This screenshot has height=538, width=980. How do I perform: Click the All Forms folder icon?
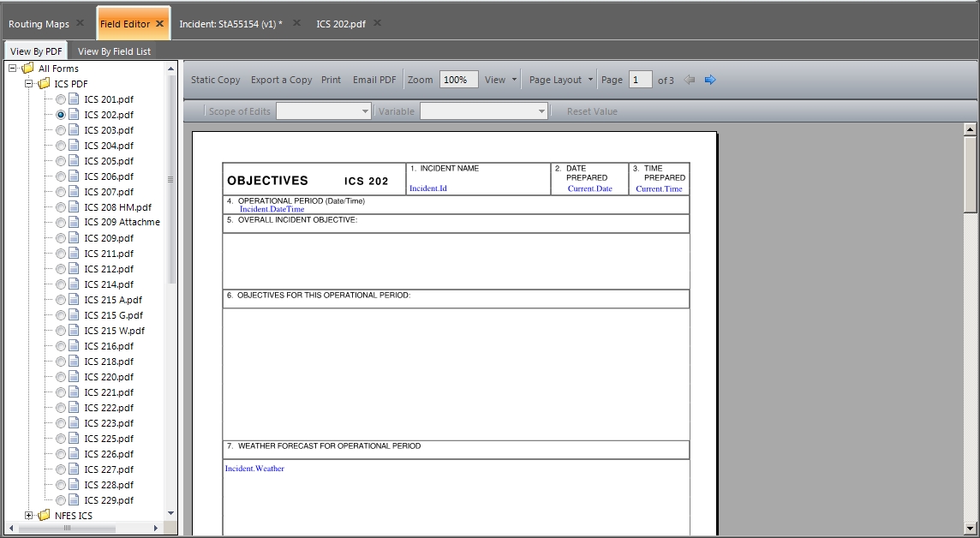coord(28,69)
